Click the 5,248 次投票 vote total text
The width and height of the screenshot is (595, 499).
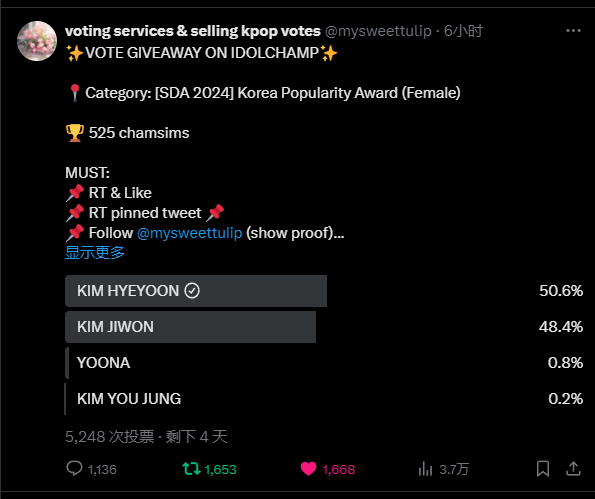point(110,437)
